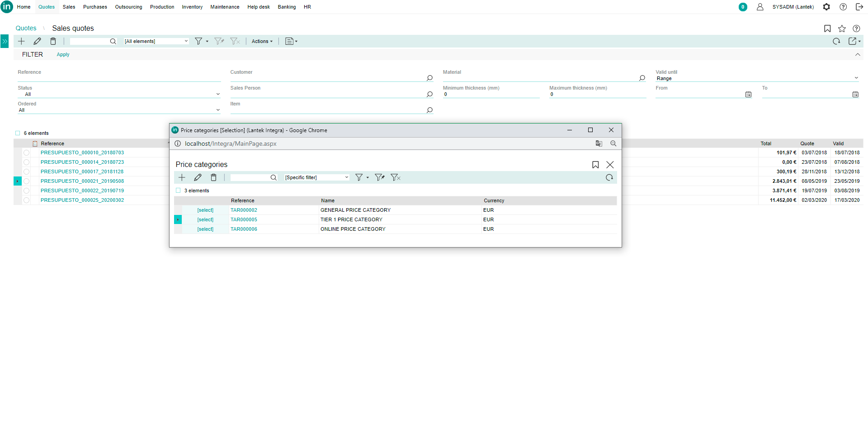Viewport: 868px width, 424px height.
Task: Click the logout icon in top bar
Action: [859, 7]
